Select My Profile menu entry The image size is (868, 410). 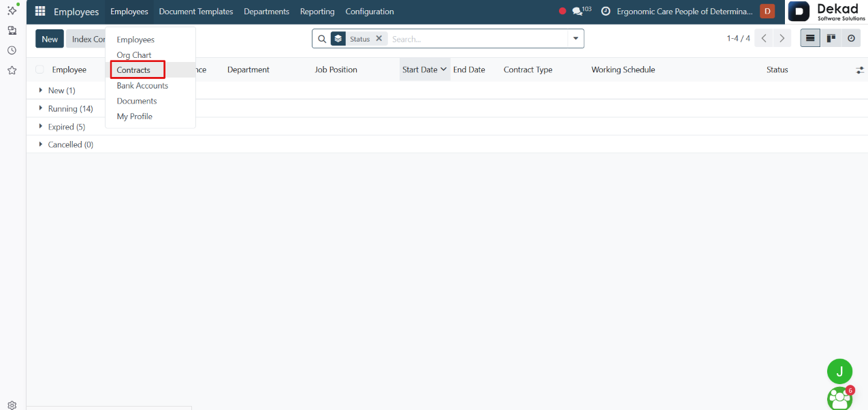pos(135,116)
